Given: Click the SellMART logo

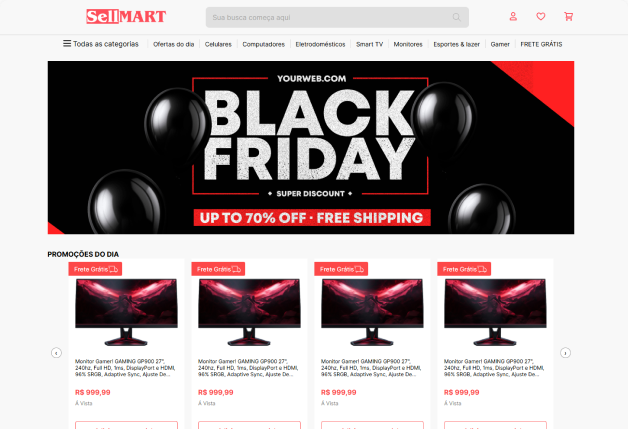Looking at the screenshot, I should tap(126, 17).
